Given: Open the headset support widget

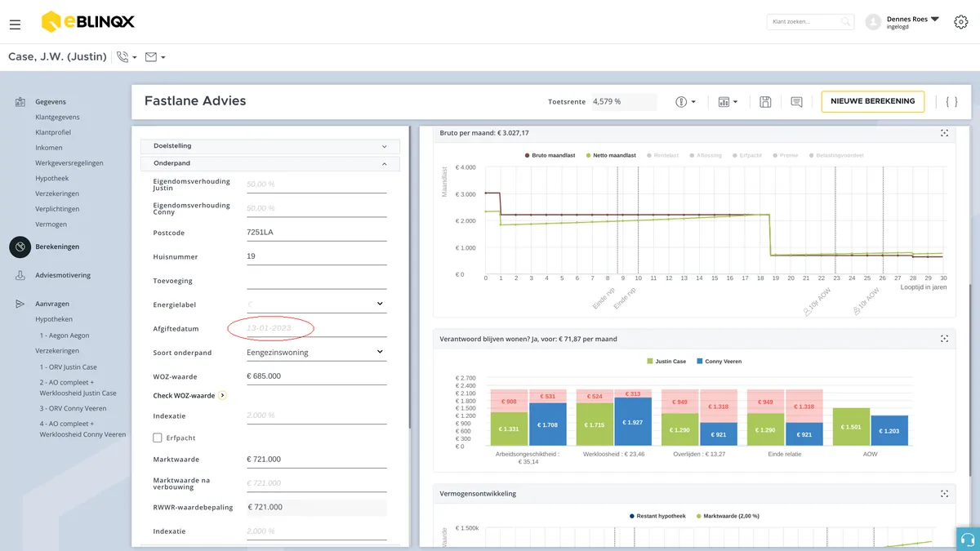Looking at the screenshot, I should (x=969, y=540).
